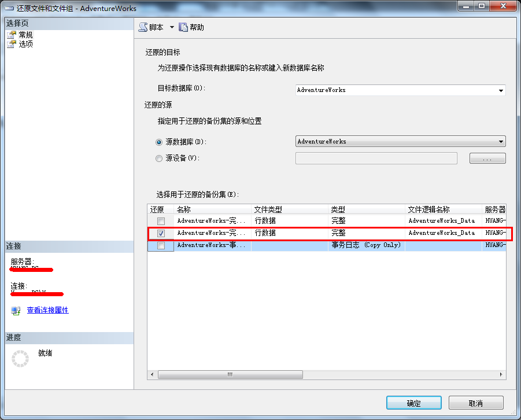Select the 源设备 radio button
Image resolution: width=521 pixels, height=420 pixels.
[x=159, y=158]
